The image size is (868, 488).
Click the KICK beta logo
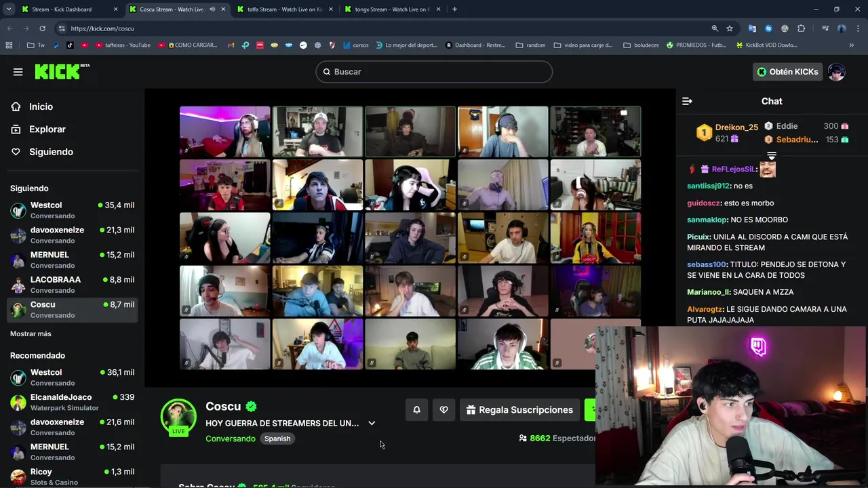click(x=62, y=71)
